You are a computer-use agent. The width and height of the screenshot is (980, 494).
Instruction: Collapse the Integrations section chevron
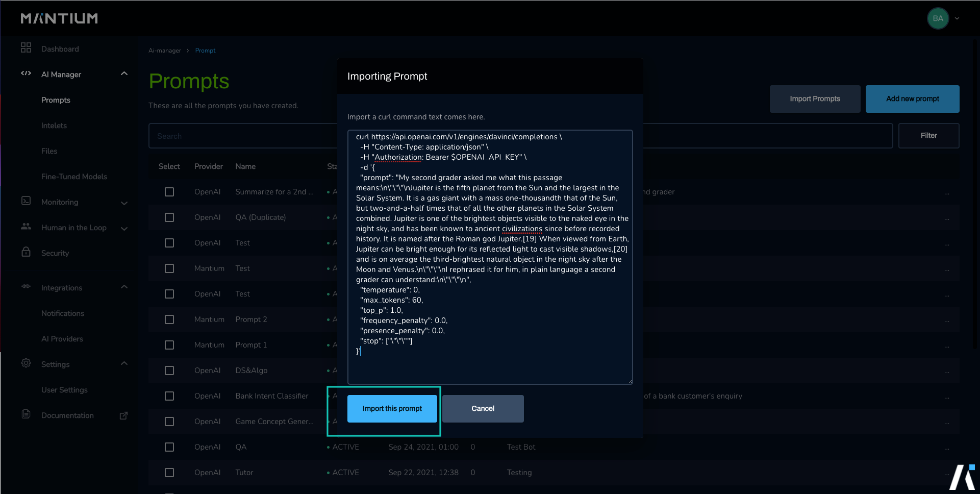(124, 287)
